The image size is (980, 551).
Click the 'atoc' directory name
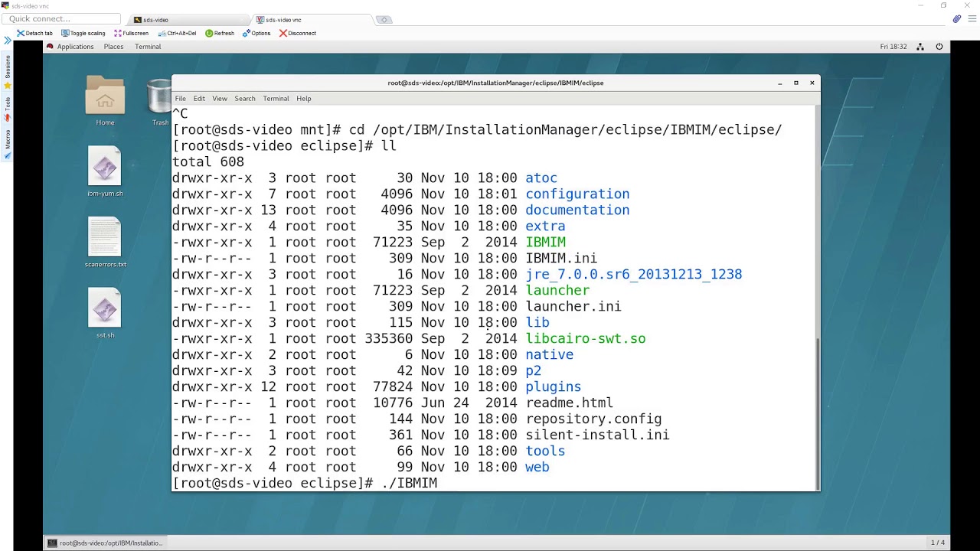(541, 178)
